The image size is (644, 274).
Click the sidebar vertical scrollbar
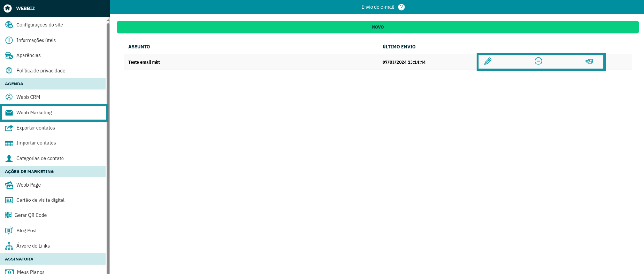tap(108, 145)
